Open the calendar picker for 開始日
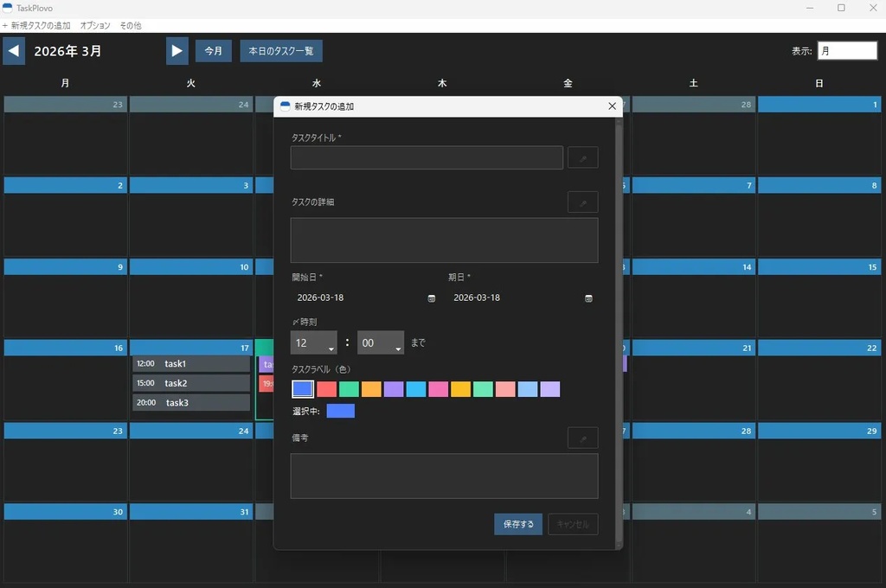 [431, 298]
